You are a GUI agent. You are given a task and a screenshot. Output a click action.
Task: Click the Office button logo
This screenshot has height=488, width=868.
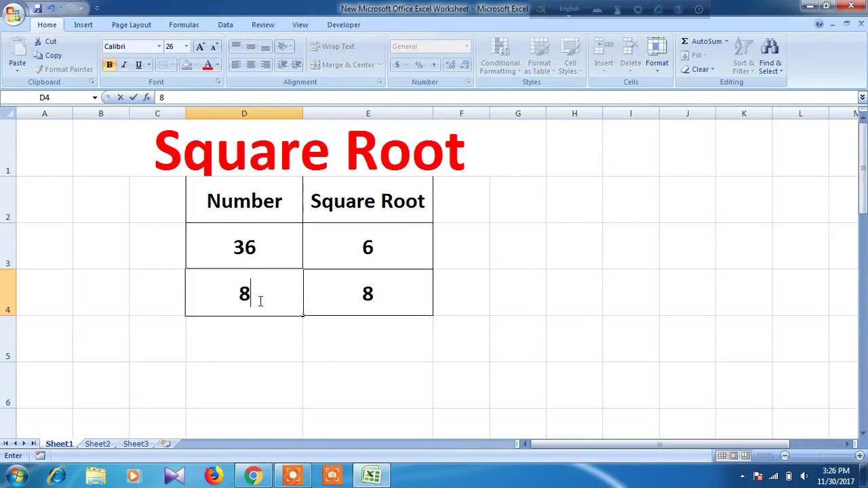point(13,14)
